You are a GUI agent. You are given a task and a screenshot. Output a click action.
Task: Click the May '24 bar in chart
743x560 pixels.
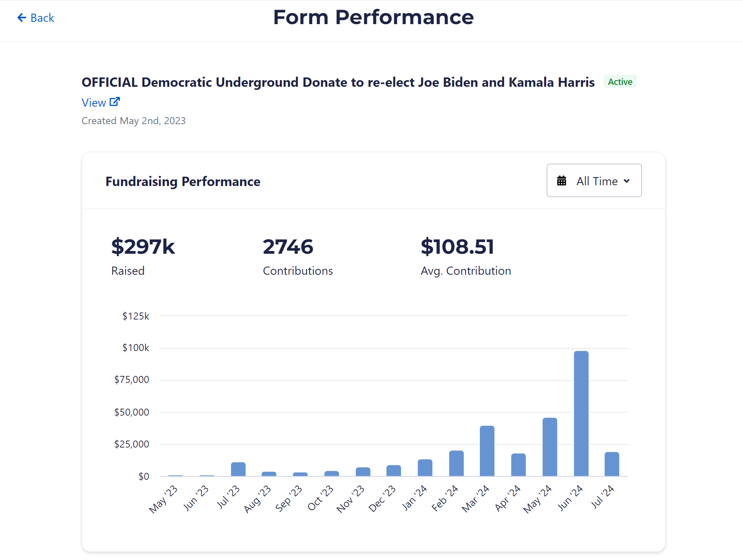[x=550, y=447]
